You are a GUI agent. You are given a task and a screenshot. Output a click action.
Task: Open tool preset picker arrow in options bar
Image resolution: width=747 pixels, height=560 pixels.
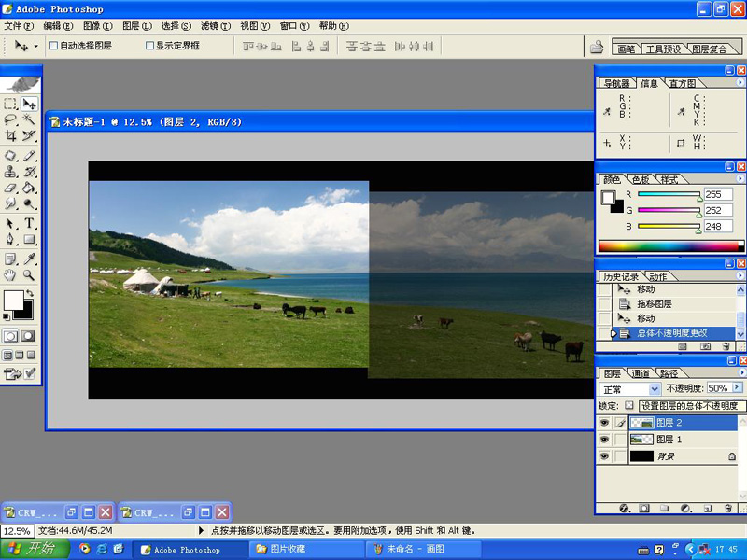tap(36, 46)
